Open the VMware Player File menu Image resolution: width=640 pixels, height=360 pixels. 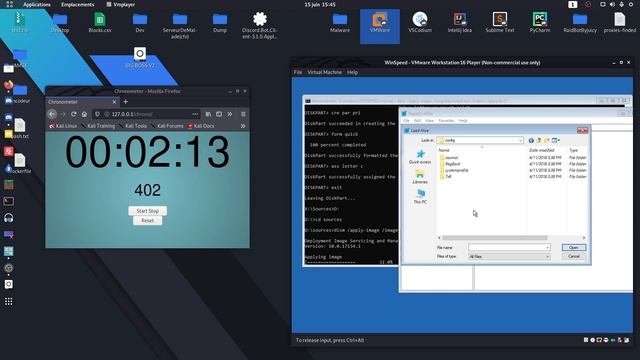[x=298, y=72]
